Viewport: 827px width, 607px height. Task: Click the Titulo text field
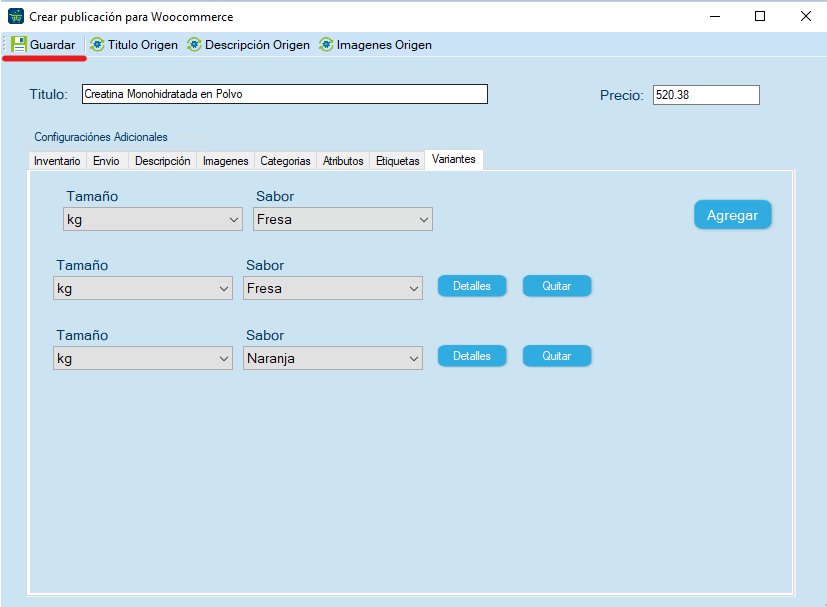pos(285,94)
